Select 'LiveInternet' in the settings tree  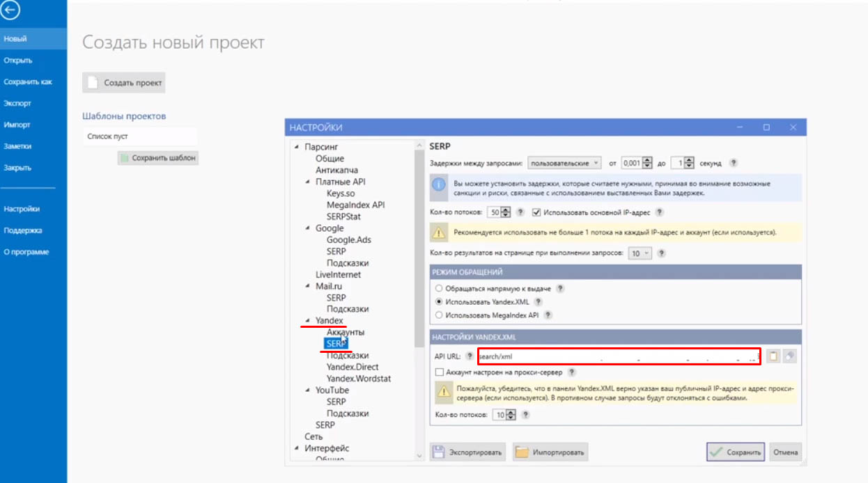point(338,274)
